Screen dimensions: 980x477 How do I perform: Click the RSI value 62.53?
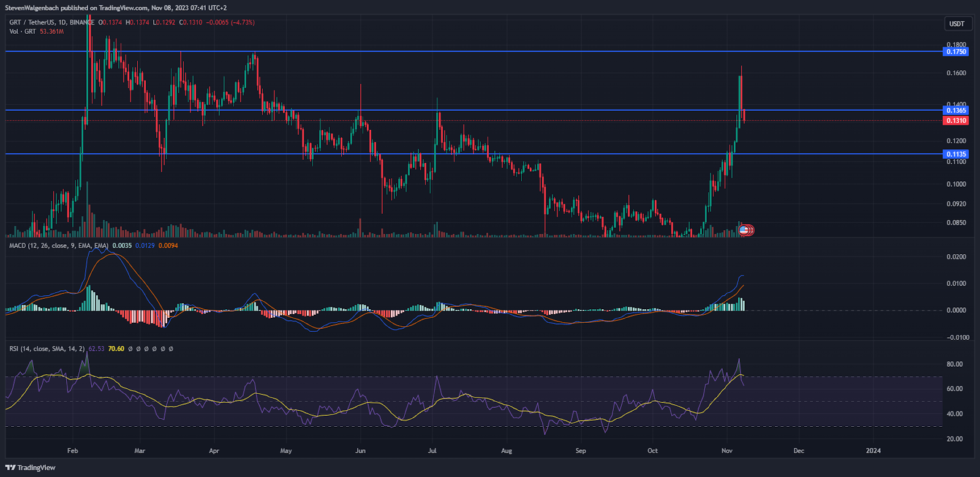96,349
